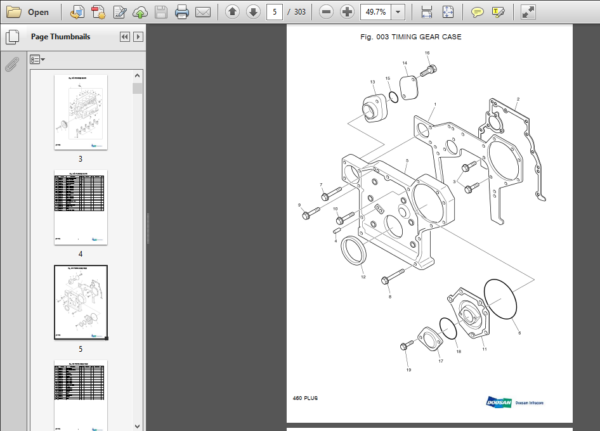Click the total pages '303' text

(x=300, y=12)
